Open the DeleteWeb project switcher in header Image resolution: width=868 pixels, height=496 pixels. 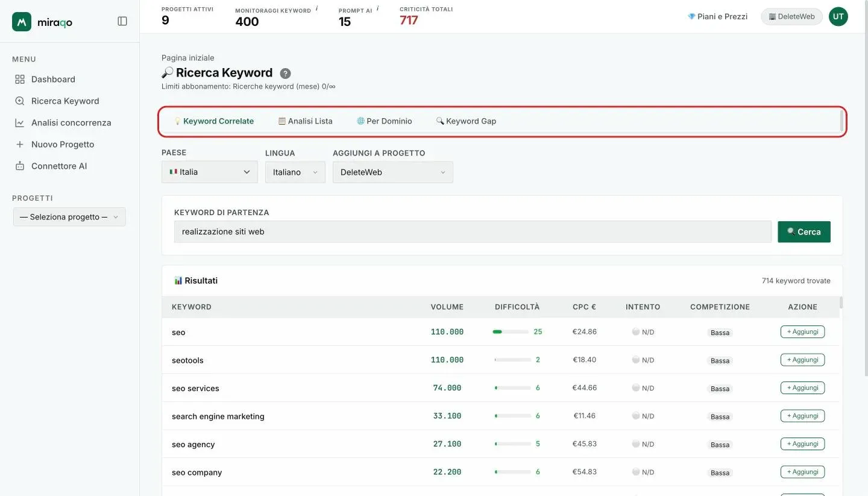pyautogui.click(x=791, y=17)
